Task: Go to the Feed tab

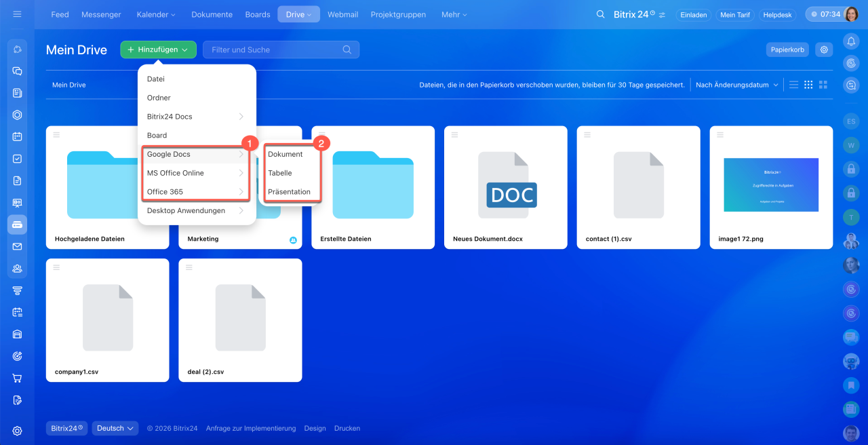Action: (60, 14)
